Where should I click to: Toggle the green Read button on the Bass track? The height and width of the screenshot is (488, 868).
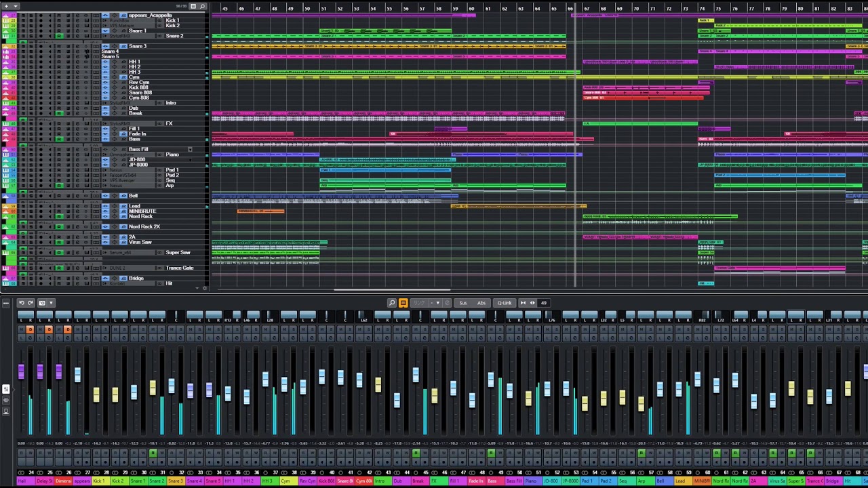(x=59, y=139)
